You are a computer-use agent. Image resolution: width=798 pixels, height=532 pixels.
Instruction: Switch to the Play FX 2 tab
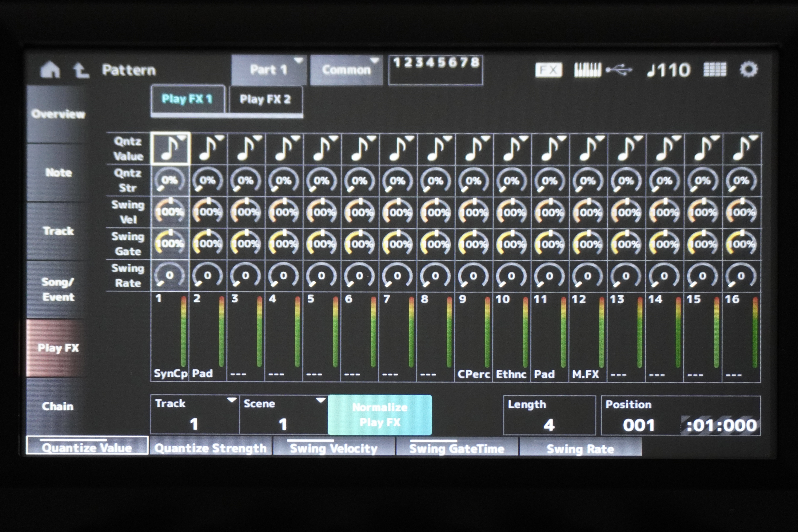click(265, 99)
